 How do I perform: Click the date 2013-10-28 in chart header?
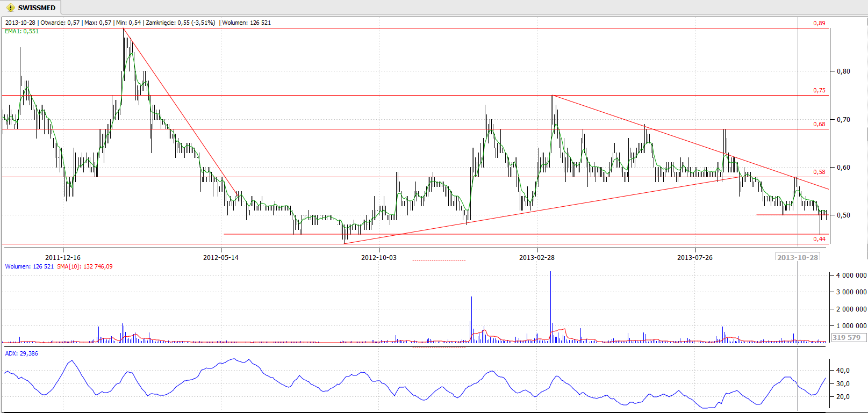coord(20,23)
